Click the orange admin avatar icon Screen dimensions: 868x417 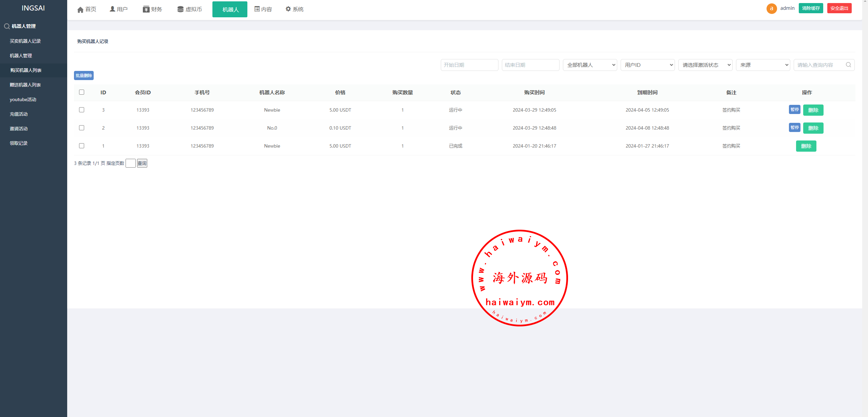(x=771, y=8)
